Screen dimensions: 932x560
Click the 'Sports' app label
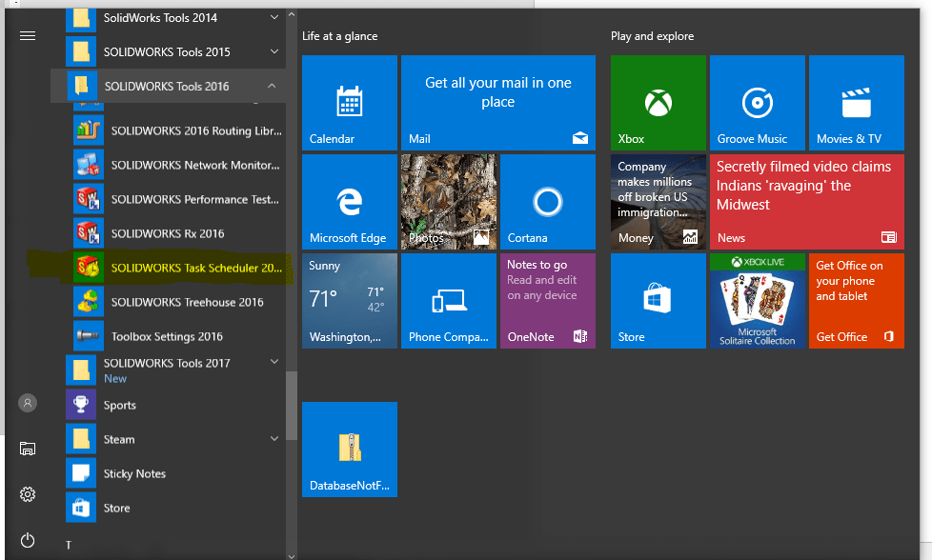click(119, 406)
